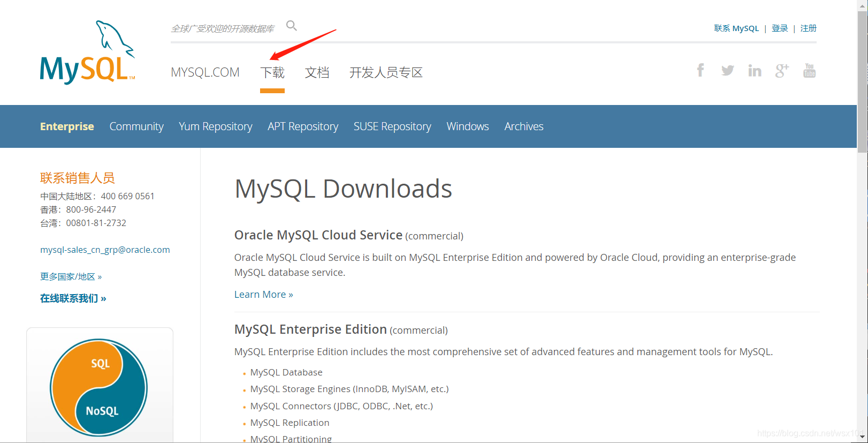Screen dimensions: 868x443
Task: Open the Google Plus social icon
Action: tap(782, 70)
